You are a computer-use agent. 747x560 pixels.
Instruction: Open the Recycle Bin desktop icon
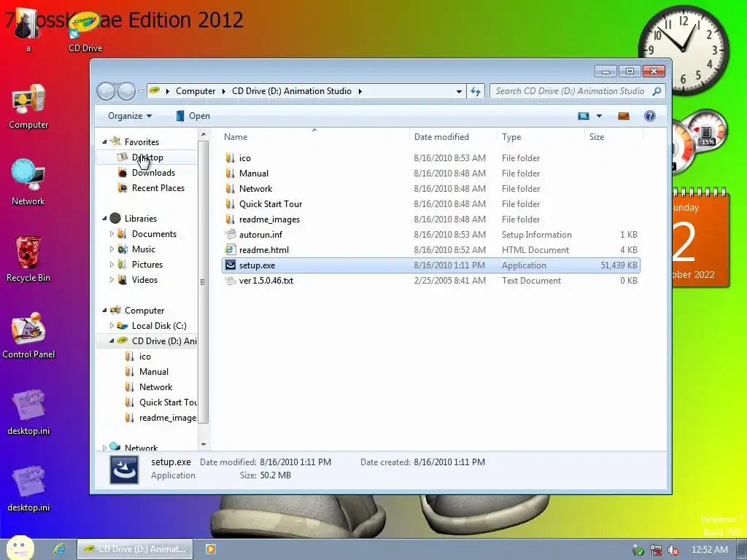tap(28, 259)
